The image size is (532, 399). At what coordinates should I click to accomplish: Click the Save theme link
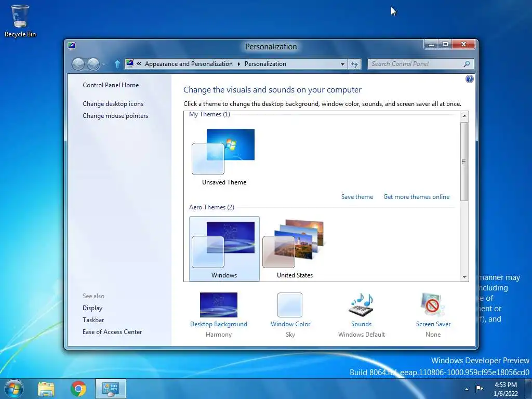click(x=357, y=197)
